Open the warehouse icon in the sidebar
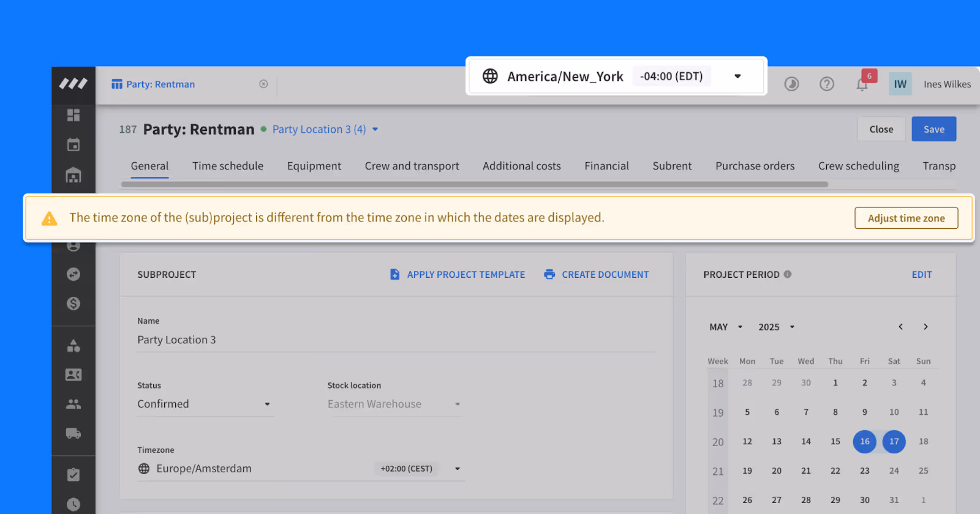980x514 pixels. [x=73, y=175]
